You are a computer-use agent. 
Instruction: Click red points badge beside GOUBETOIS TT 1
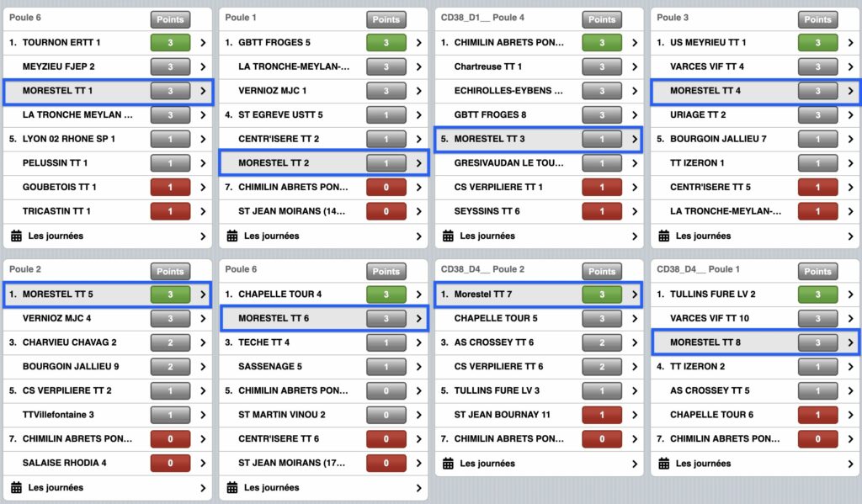[x=170, y=187]
